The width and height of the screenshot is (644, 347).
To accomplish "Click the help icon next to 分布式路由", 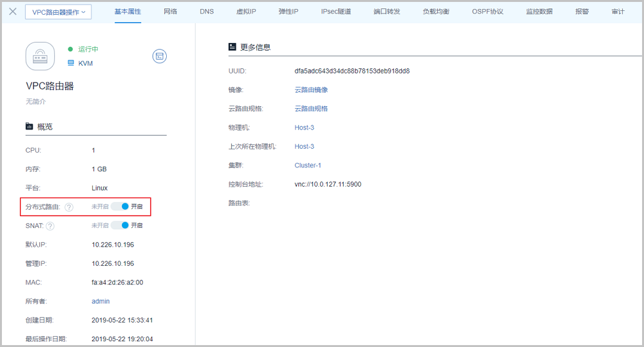I will point(69,207).
